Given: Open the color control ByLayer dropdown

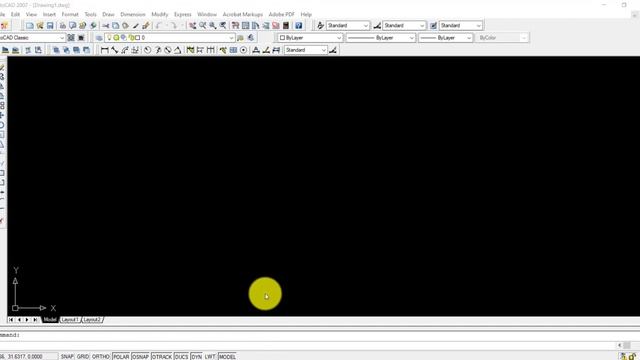Looking at the screenshot, I should [x=338, y=38].
